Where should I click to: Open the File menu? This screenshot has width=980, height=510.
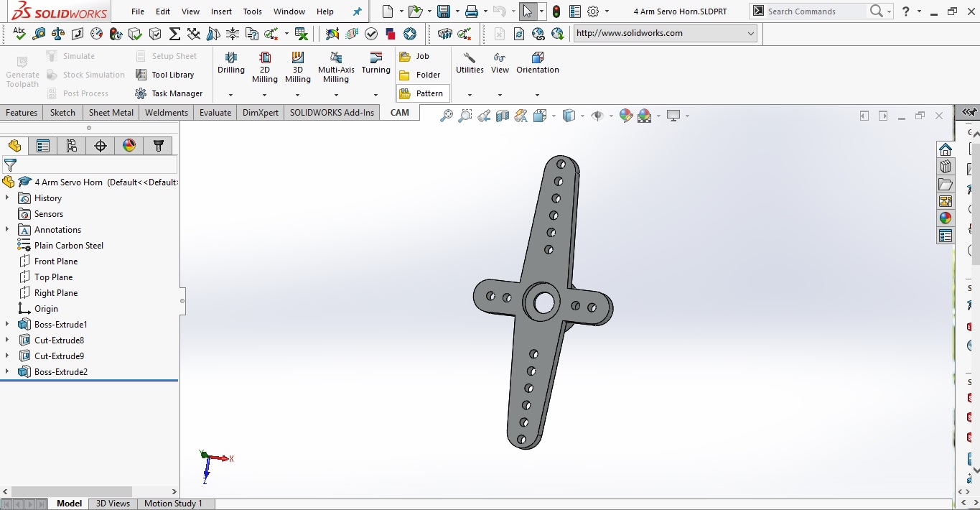(x=138, y=11)
